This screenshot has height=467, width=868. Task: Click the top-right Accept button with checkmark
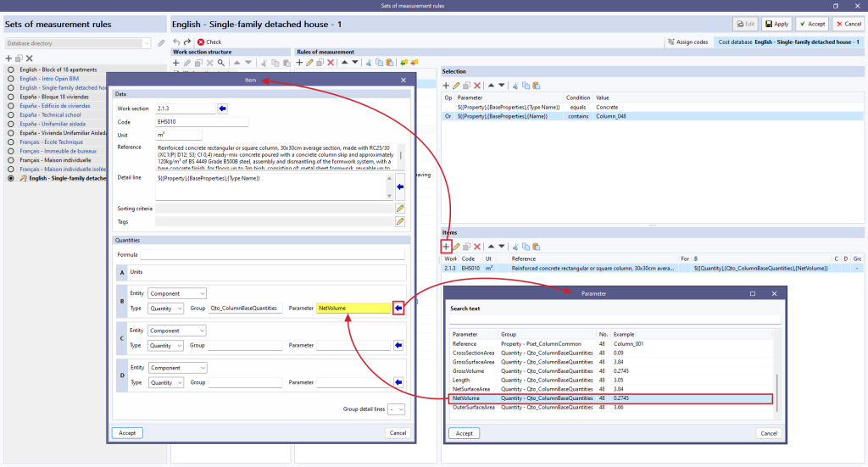tap(813, 24)
